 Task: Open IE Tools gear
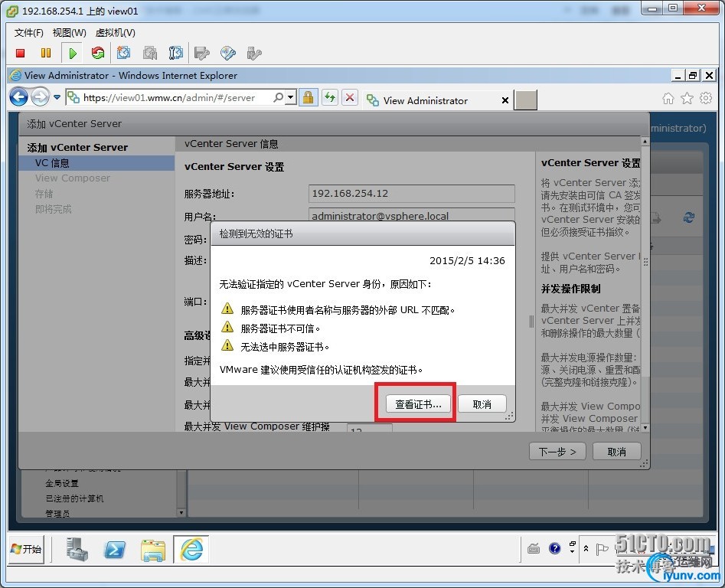(x=706, y=98)
